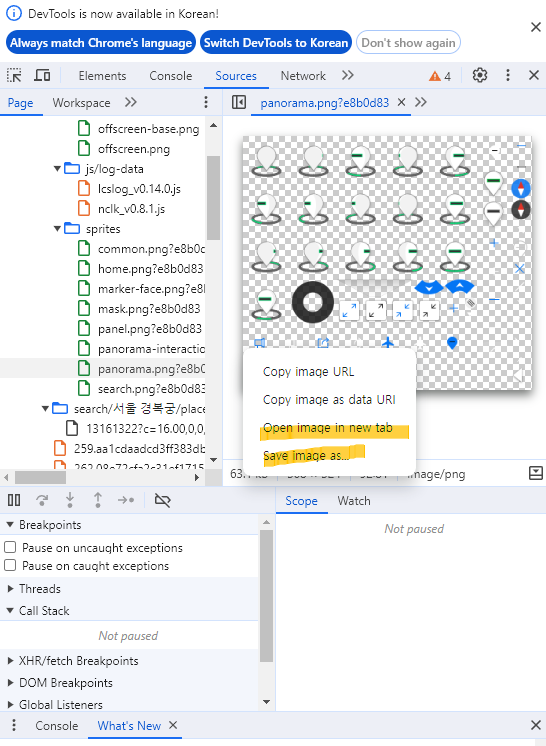Step out of current function icon
Image resolution: width=546 pixels, height=746 pixels.
98,500
